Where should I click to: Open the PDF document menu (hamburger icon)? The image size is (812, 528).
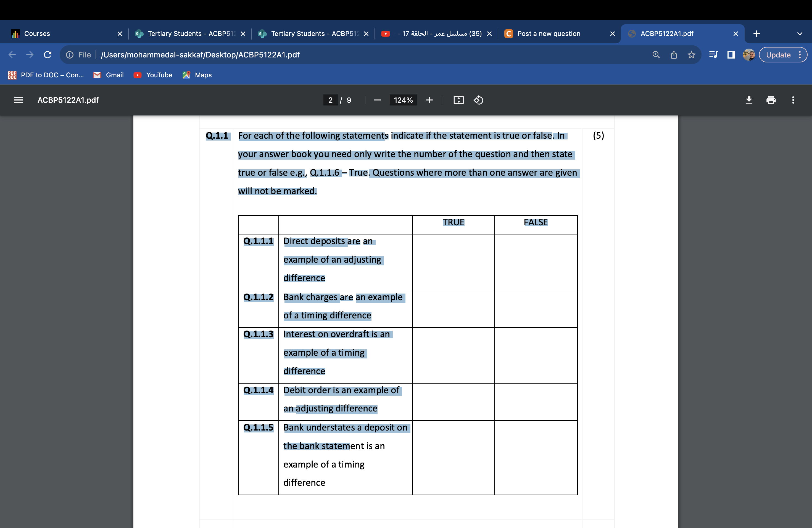coord(19,100)
